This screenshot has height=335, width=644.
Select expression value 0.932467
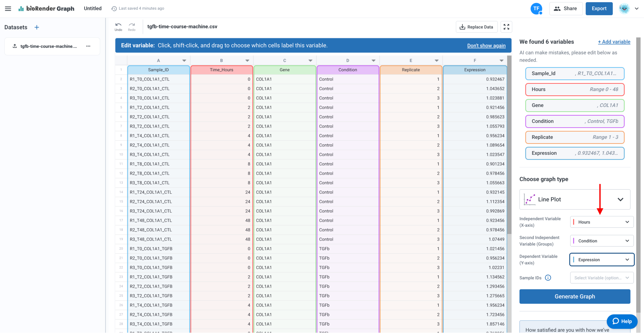point(475,79)
